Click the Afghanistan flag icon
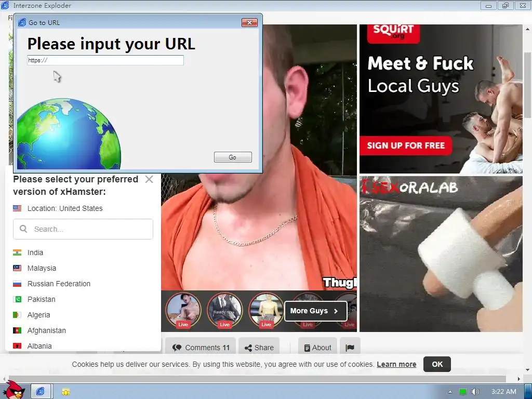Image resolution: width=532 pixels, height=399 pixels. (x=17, y=330)
